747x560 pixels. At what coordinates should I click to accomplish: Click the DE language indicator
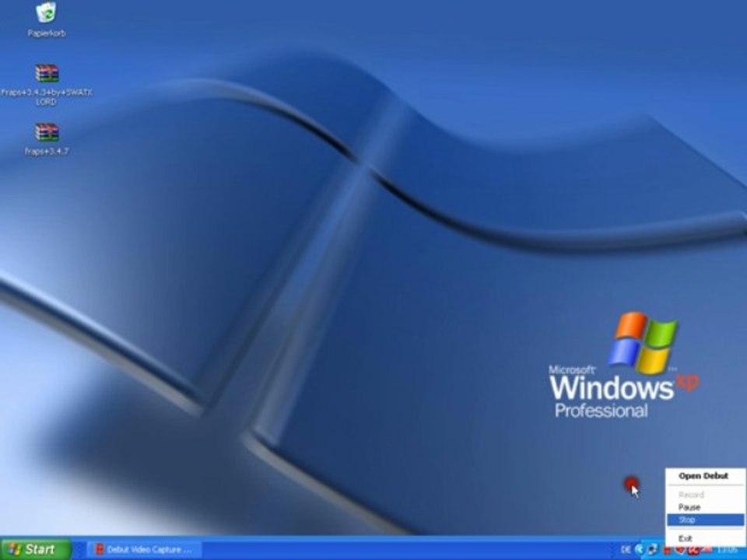tap(626, 550)
